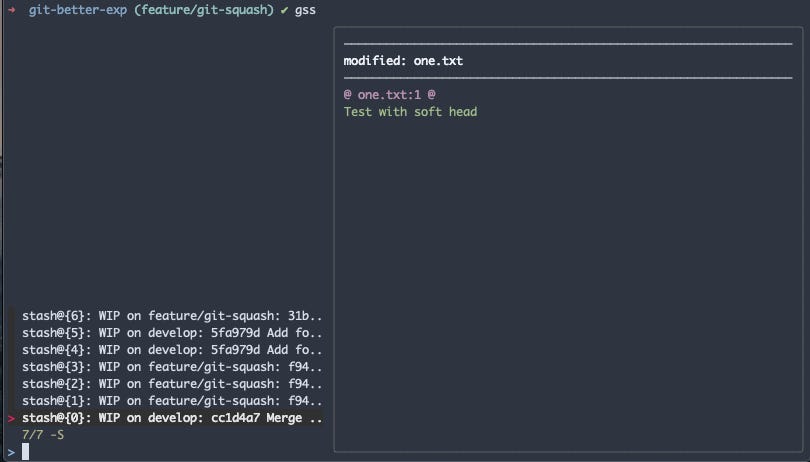Select the stash@{5} develop entry

click(172, 332)
